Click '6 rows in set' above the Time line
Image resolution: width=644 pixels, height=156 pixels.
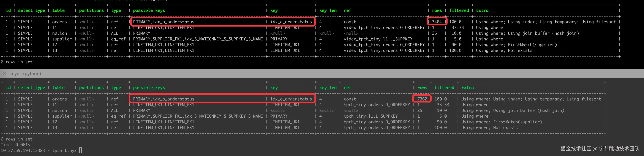click(x=17, y=139)
